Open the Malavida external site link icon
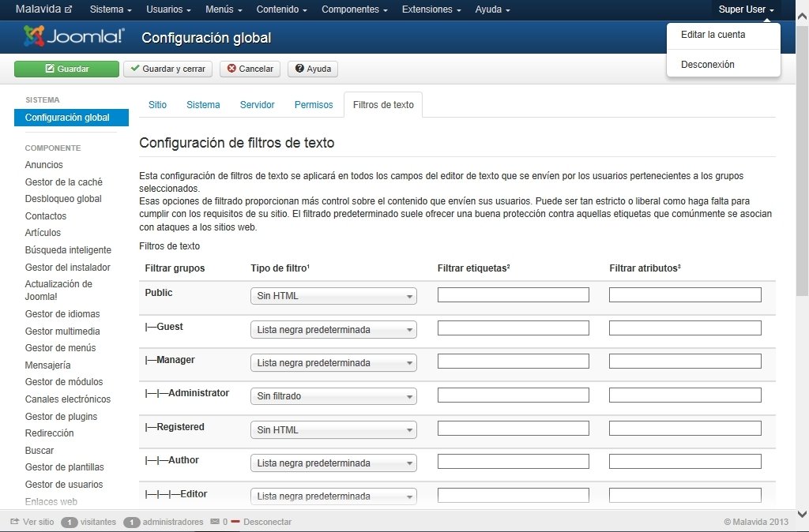Viewport: 809px width, 532px height. point(68,9)
